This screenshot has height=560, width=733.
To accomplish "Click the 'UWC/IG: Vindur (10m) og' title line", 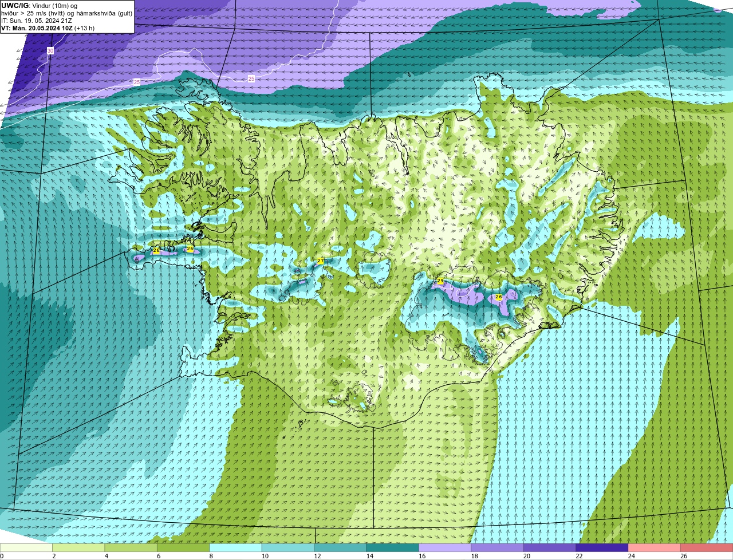I will 39,6.
